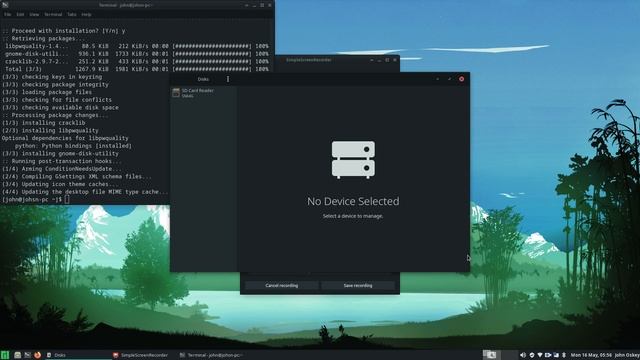Click terminal line 'Proceed with installation?'
Viewport: 640px width, 360px height.
(64, 31)
